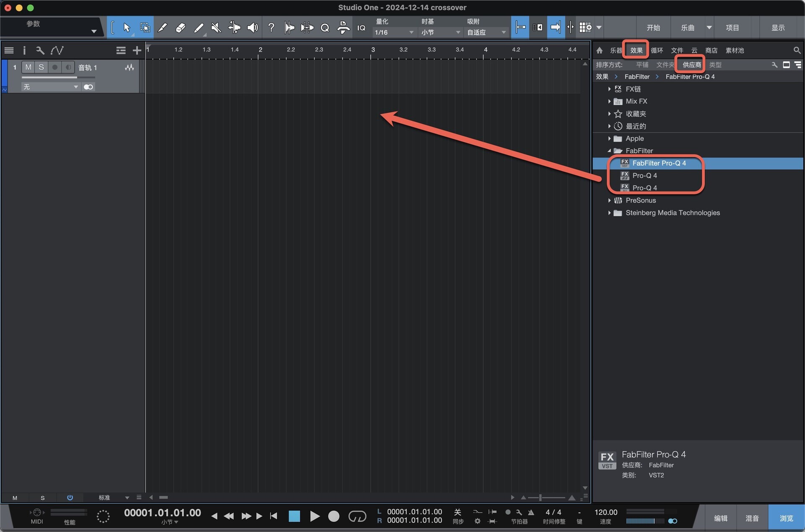Toggle autoscroll arrow button in toolbar
Viewport: 805px width, 532px height.
click(556, 28)
